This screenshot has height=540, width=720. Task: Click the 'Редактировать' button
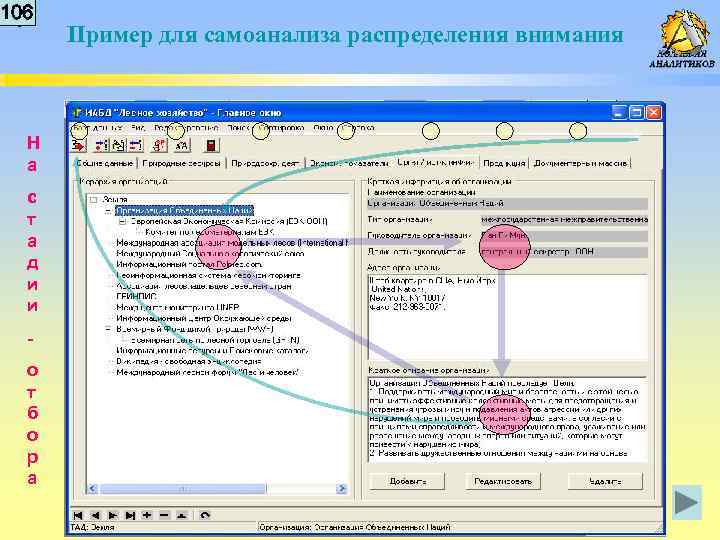503,481
